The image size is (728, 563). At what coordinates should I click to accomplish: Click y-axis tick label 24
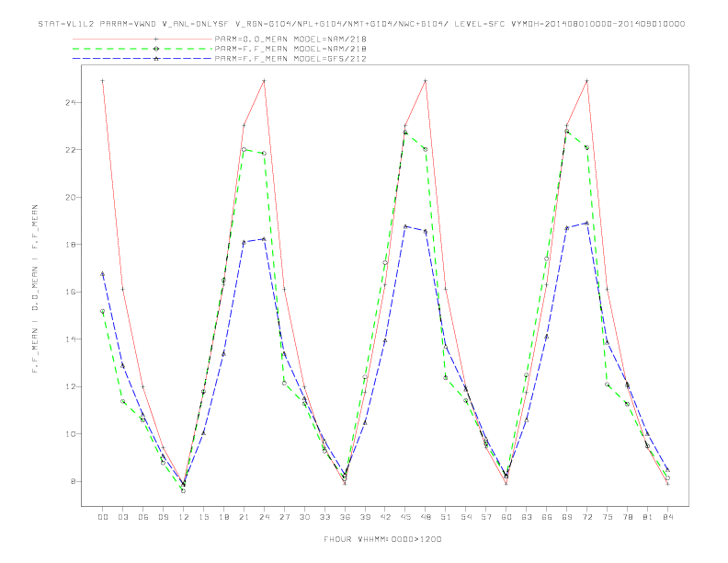point(70,102)
